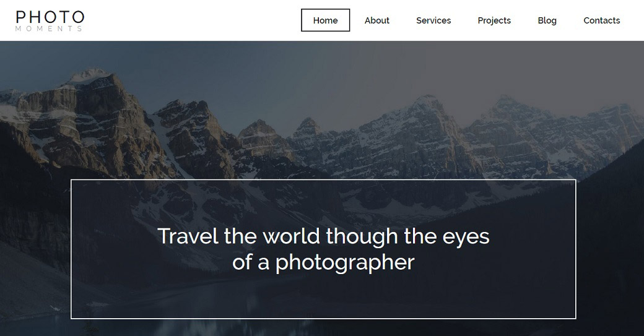Viewport: 644px width, 336px height.
Task: Open the Services menu item
Action: 433,20
